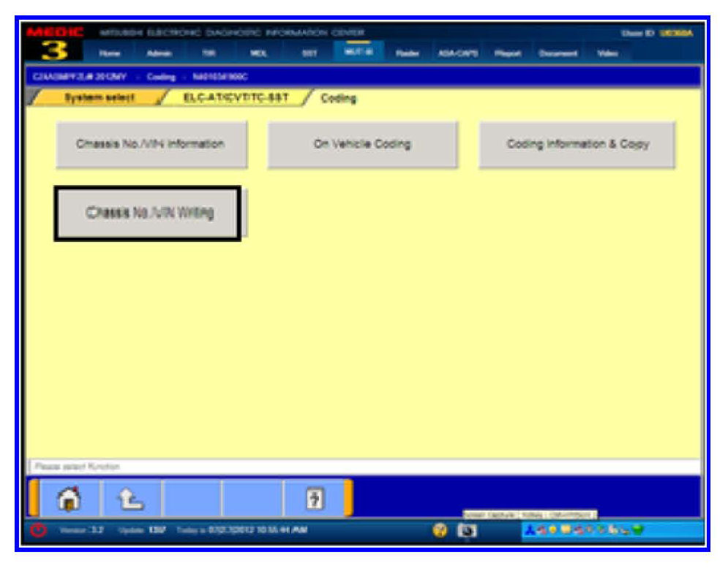Click the back/up arrow icon

click(131, 499)
